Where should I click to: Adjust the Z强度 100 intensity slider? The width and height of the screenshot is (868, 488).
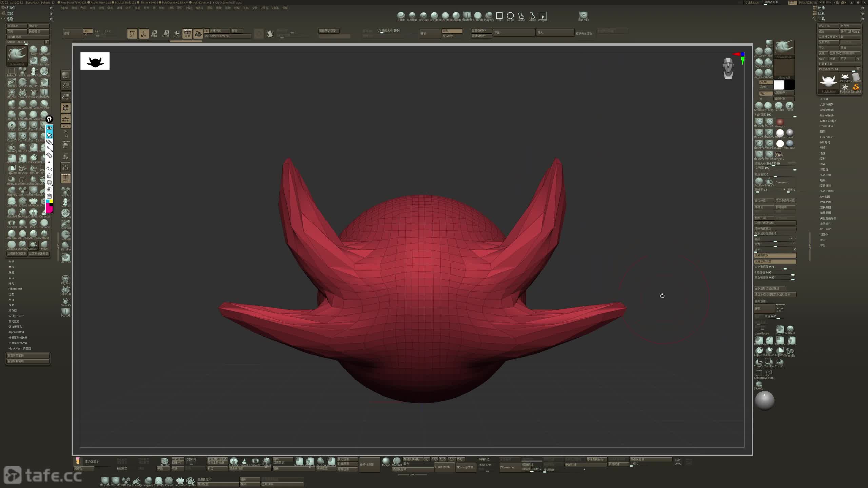pos(775,168)
